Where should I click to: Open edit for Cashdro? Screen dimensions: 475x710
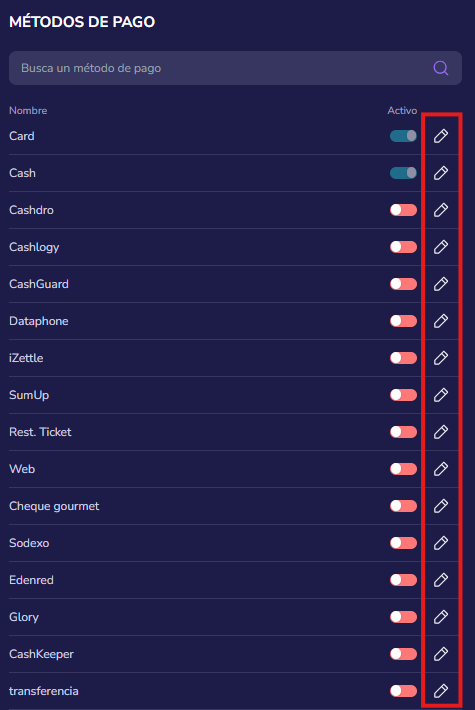click(441, 210)
